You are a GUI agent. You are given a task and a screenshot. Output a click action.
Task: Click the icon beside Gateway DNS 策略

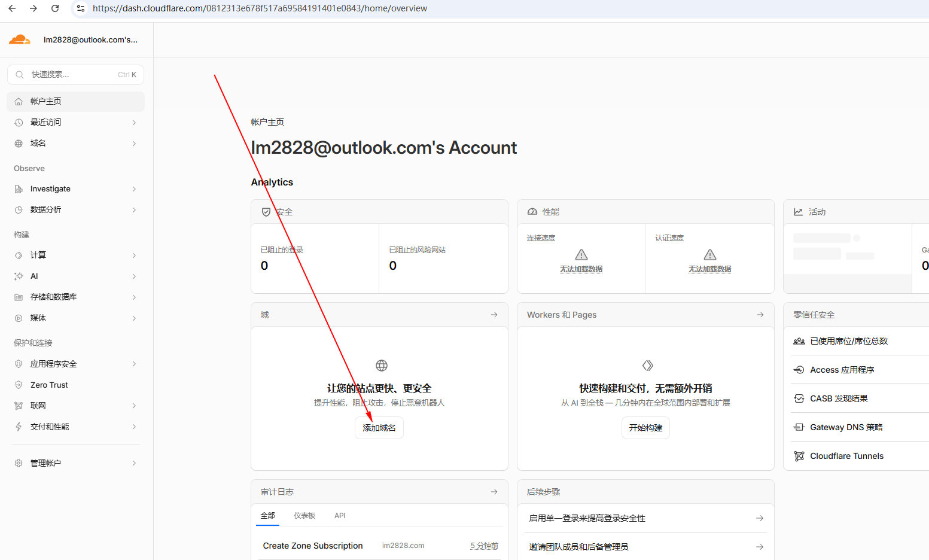pos(799,427)
